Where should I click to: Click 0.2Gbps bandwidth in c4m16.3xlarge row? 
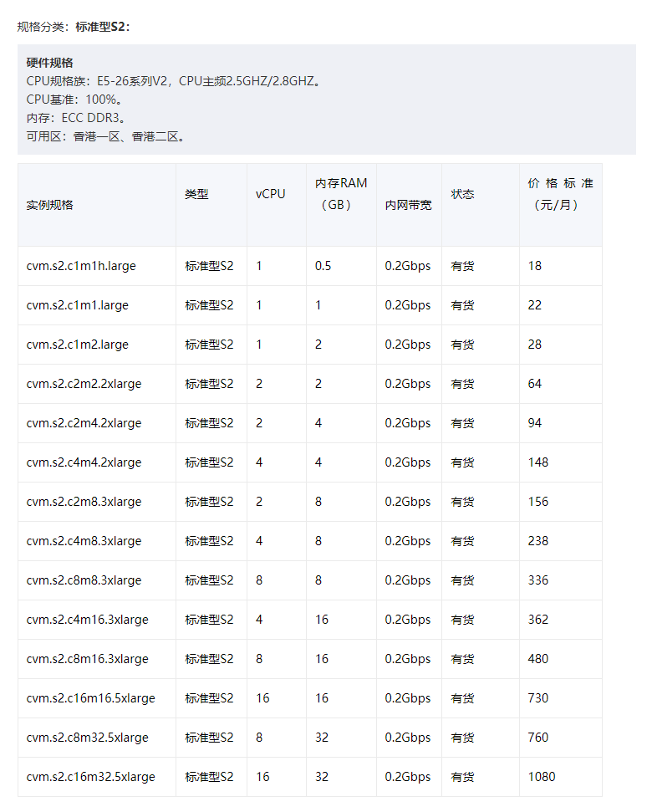tap(408, 620)
